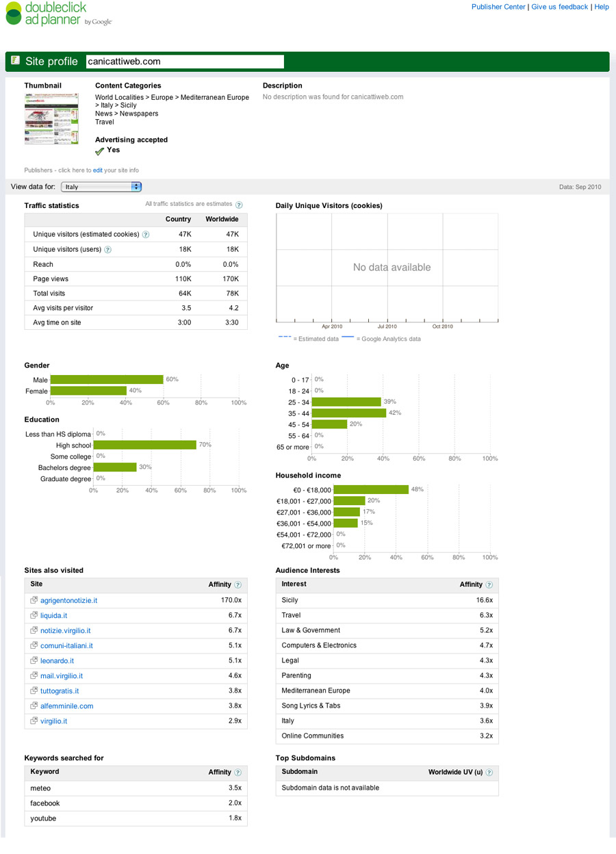The height and width of the screenshot is (854, 616).
Task: Open Affinity help icon in Keywords searched for
Action: pyautogui.click(x=238, y=773)
